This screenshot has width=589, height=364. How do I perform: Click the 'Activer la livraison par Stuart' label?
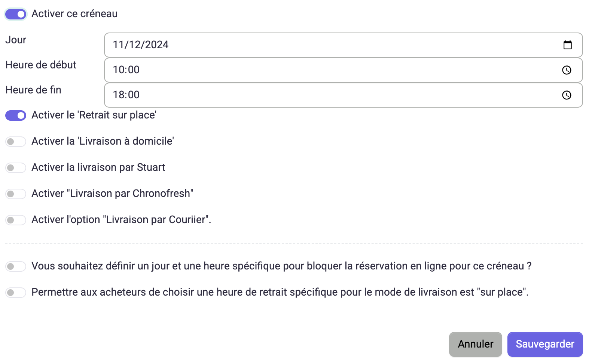pyautogui.click(x=98, y=167)
